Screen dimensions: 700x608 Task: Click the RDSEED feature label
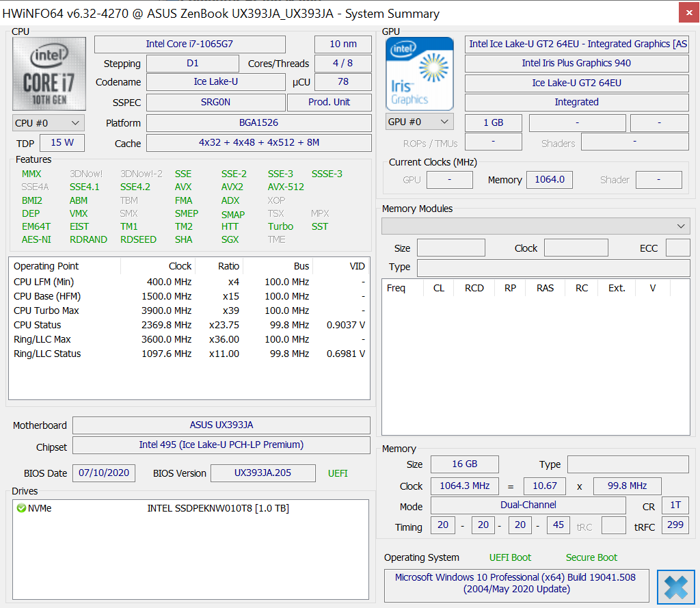(x=138, y=239)
